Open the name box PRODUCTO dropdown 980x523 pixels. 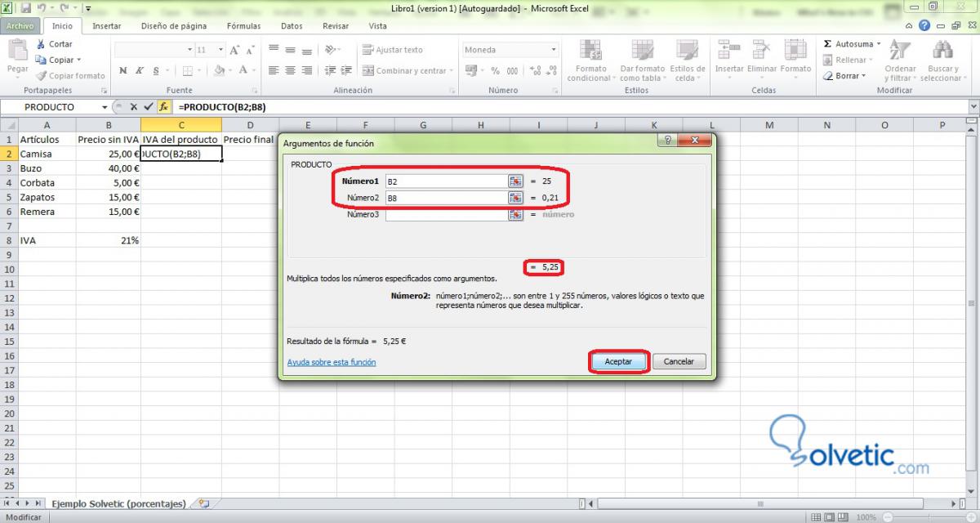click(x=105, y=107)
